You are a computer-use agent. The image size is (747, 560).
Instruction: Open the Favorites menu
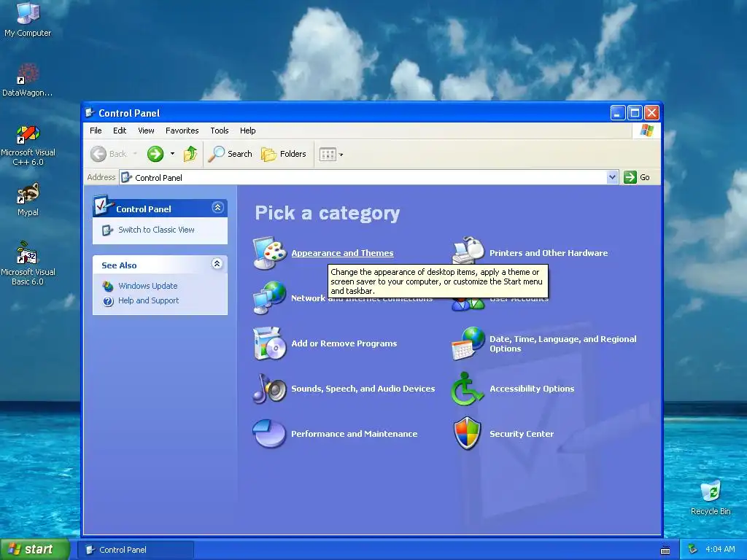coord(182,131)
